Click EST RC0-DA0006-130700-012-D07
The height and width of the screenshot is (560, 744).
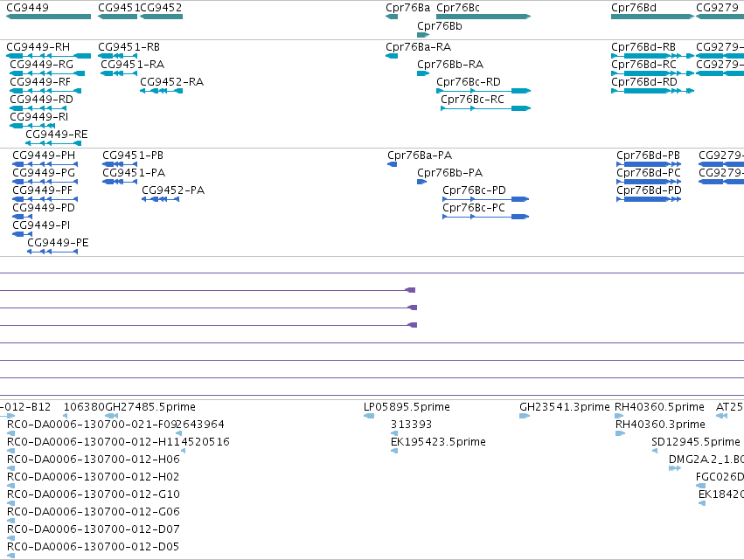94,529
